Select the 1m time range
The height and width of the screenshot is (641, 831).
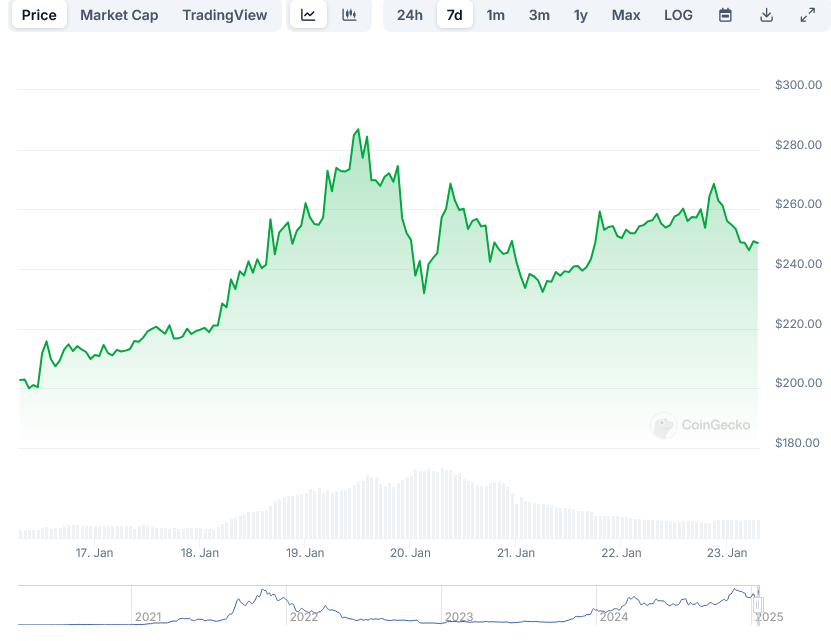(x=495, y=15)
